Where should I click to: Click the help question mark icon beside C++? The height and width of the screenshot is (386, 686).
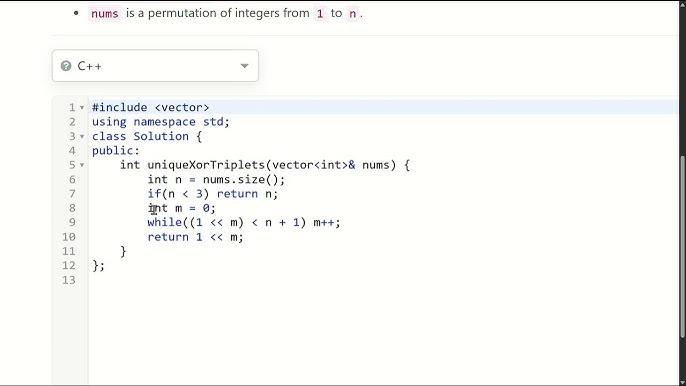[x=66, y=66]
